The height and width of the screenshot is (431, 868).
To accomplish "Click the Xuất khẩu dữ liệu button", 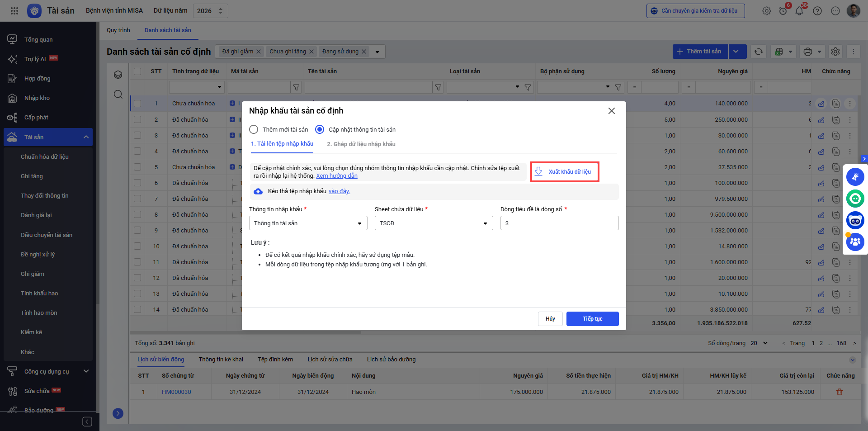I will point(565,172).
